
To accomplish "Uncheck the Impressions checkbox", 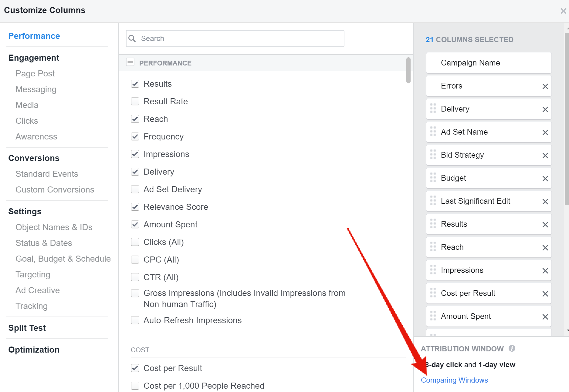I will [135, 154].
